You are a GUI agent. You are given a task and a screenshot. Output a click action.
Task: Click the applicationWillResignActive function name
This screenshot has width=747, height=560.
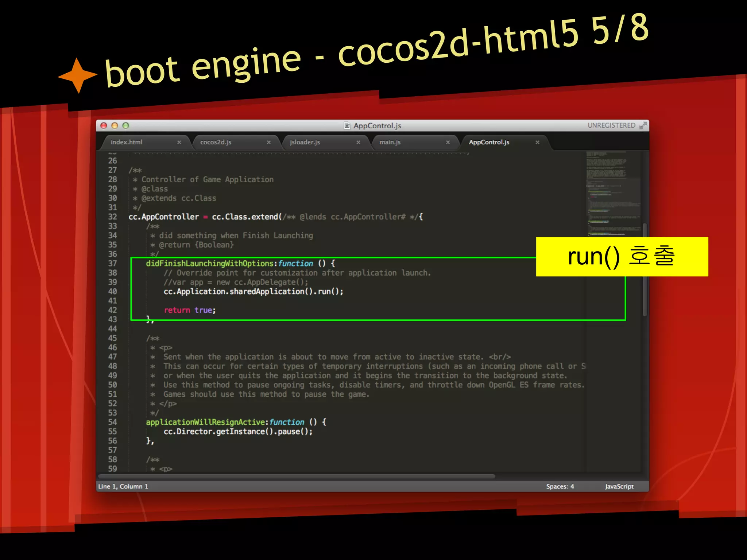click(x=205, y=422)
